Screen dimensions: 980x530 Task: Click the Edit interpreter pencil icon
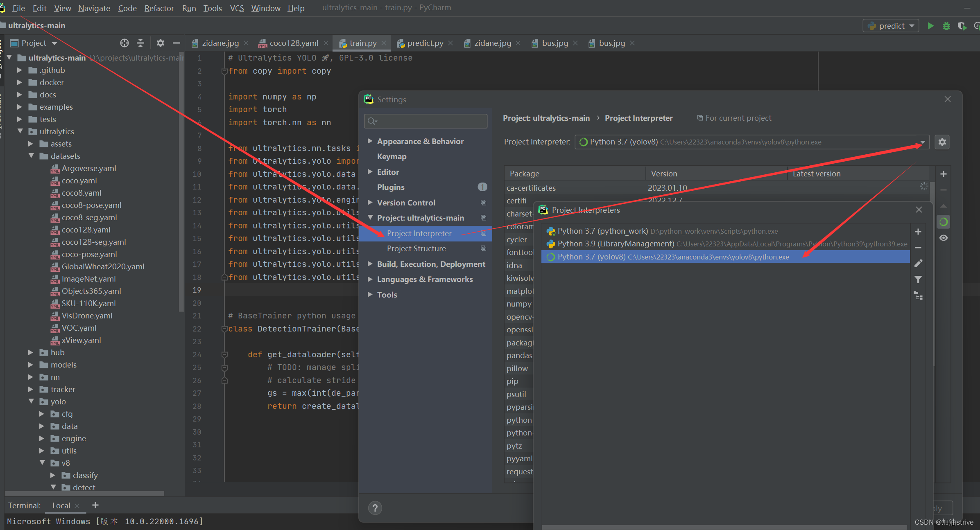click(x=919, y=262)
